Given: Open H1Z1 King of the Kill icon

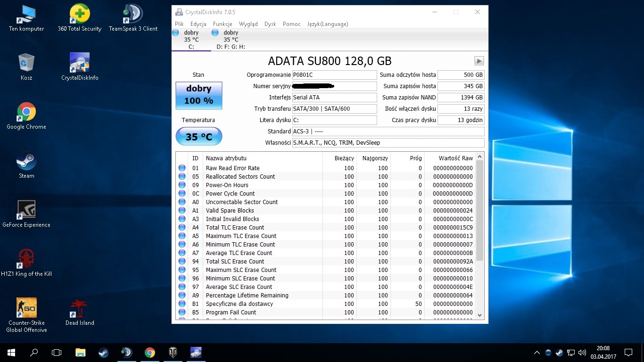Looking at the screenshot, I should pyautogui.click(x=26, y=263).
